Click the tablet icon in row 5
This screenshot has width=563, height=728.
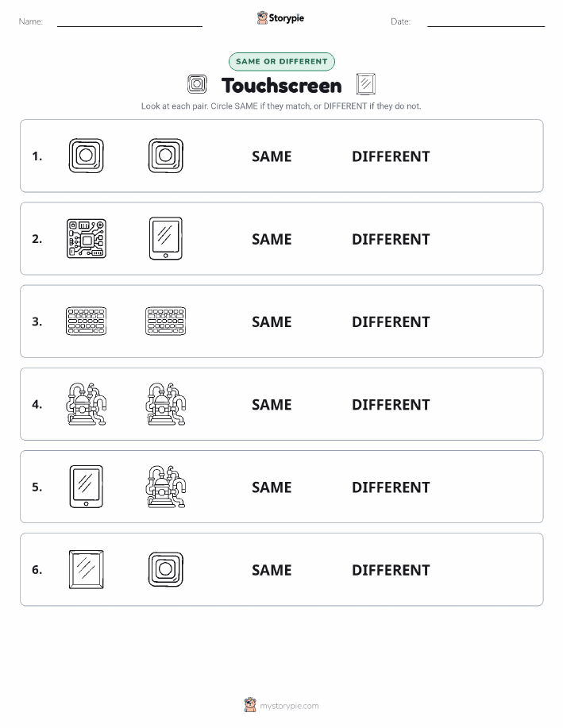coord(87,487)
